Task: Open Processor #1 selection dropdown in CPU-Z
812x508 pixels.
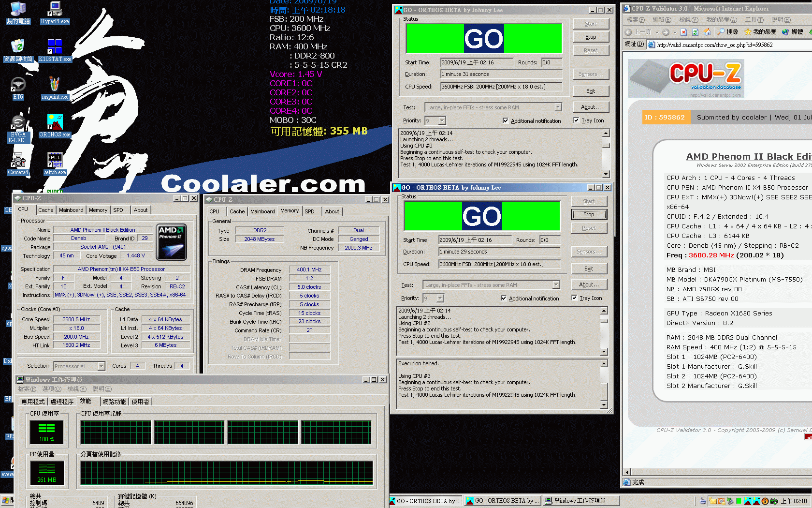Action: 101,366
